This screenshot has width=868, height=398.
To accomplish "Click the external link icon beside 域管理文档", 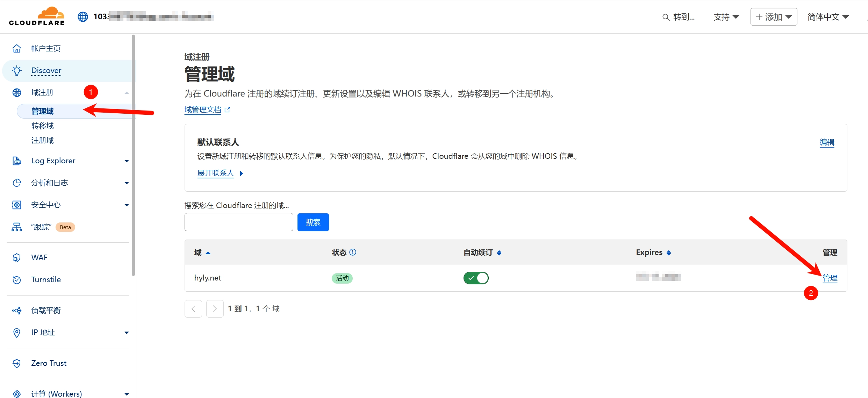I will tap(228, 110).
